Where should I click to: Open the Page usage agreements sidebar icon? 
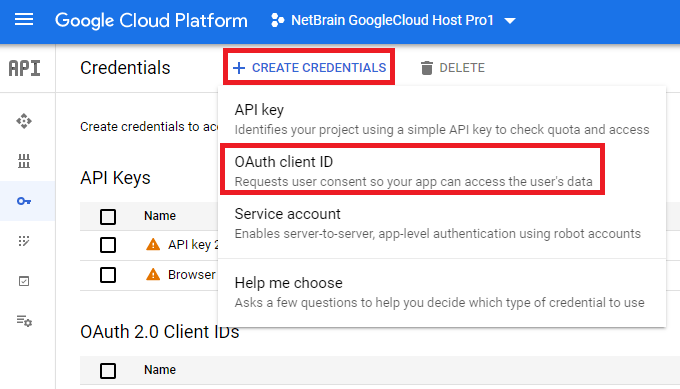coord(24,321)
